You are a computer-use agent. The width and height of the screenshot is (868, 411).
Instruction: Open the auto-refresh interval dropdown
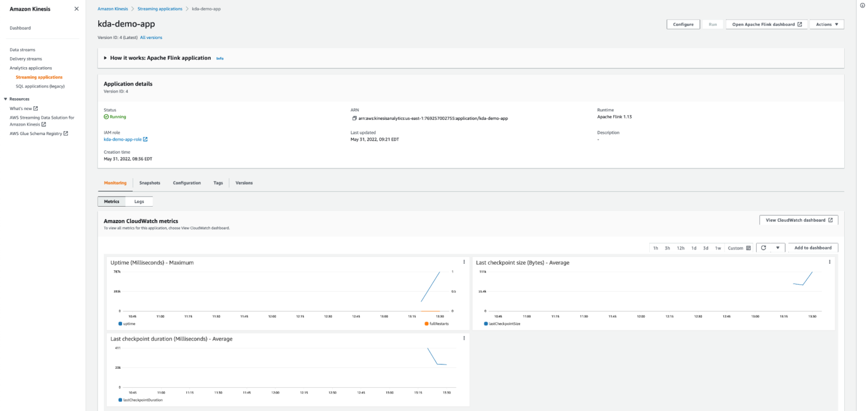(x=777, y=247)
